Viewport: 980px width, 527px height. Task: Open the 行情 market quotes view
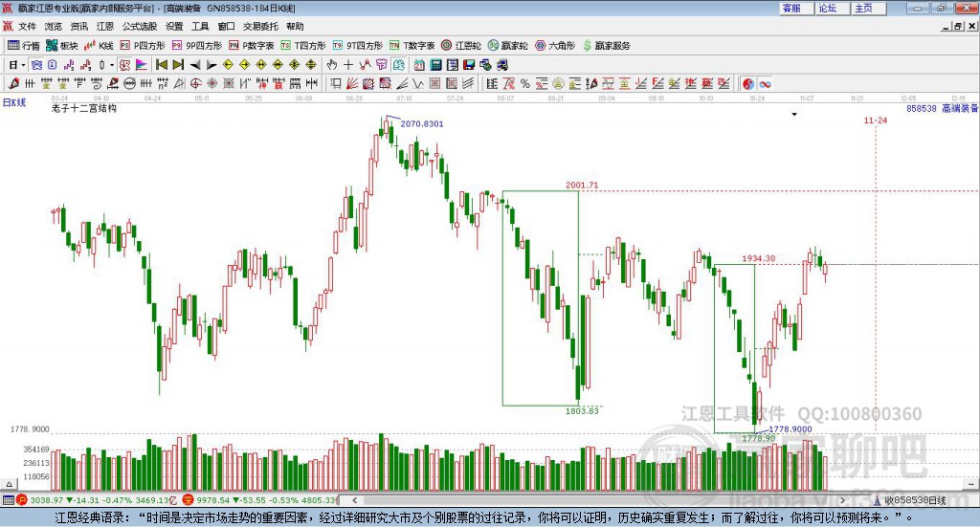click(x=23, y=46)
